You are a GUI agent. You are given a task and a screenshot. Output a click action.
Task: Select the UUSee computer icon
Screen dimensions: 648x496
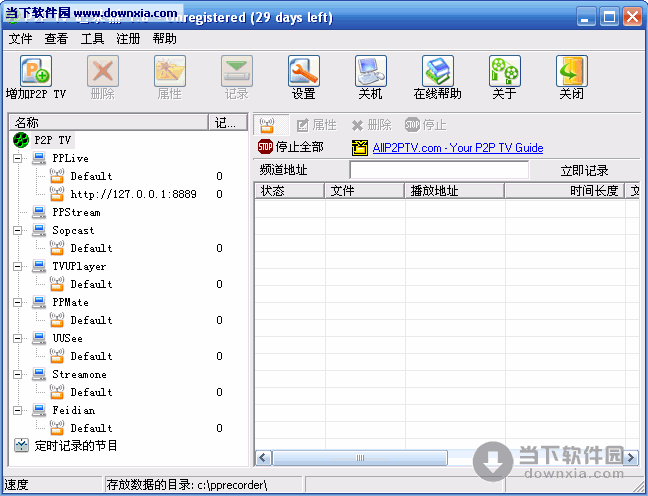click(x=39, y=338)
